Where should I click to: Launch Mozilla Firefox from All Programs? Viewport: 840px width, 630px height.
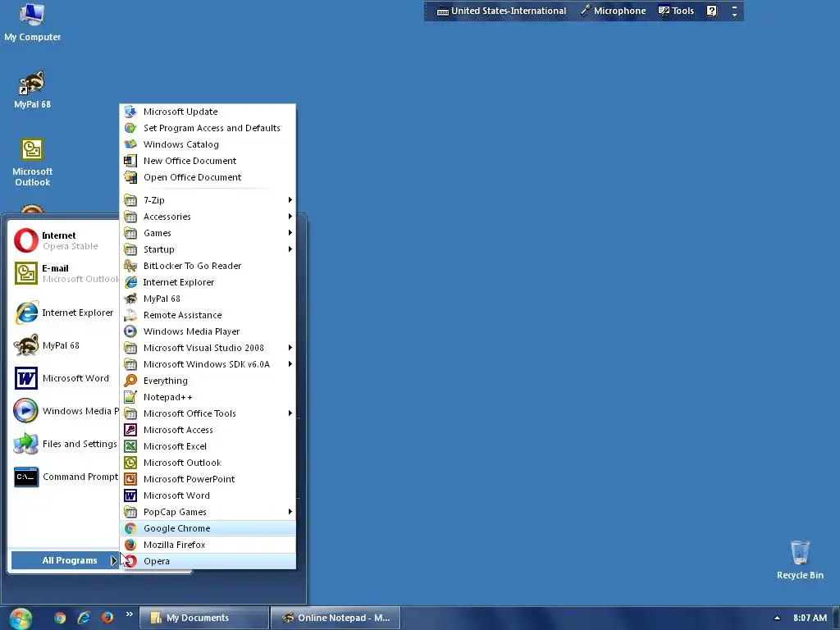coord(208,545)
